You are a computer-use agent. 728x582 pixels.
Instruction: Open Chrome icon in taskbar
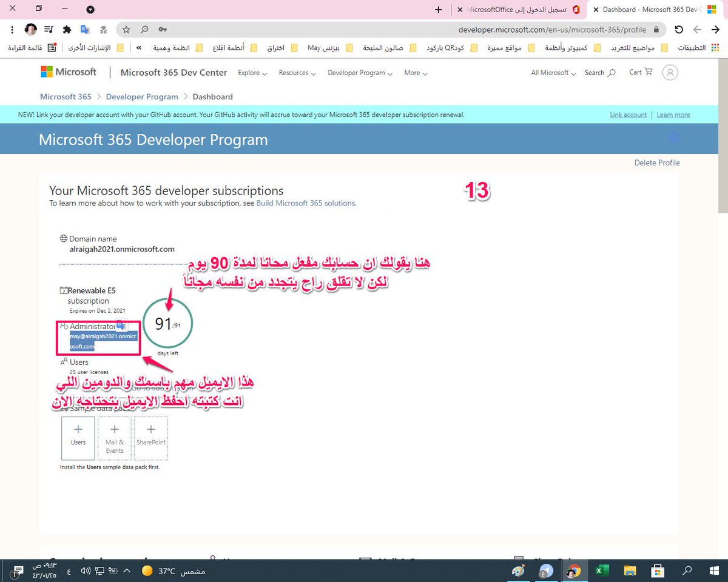point(573,570)
